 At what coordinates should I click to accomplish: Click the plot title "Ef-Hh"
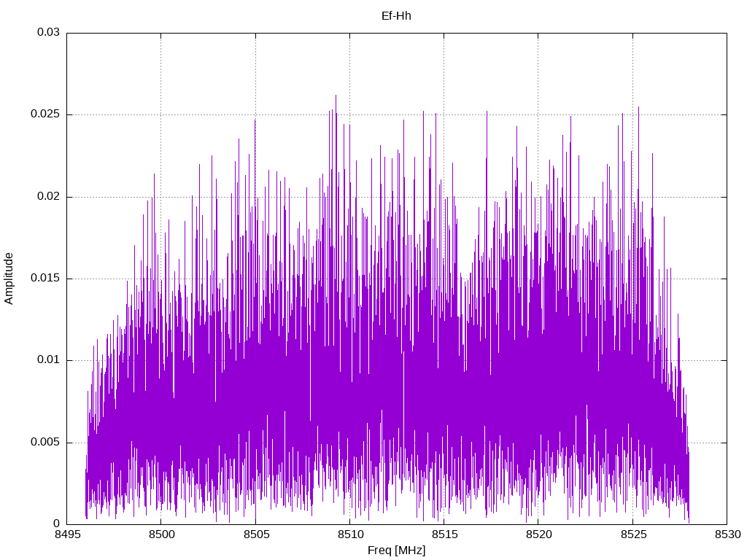[x=396, y=16]
